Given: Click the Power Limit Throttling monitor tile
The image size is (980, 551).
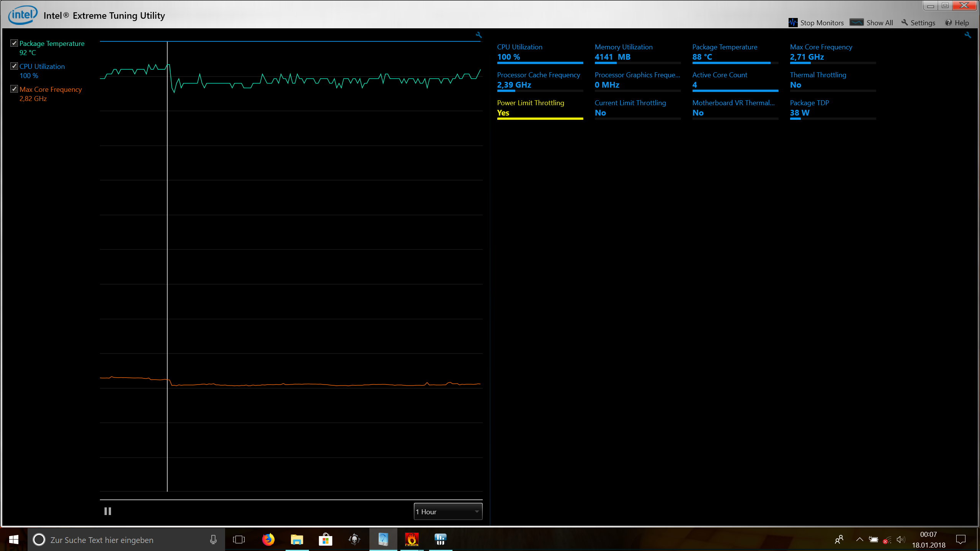Looking at the screenshot, I should [540, 108].
